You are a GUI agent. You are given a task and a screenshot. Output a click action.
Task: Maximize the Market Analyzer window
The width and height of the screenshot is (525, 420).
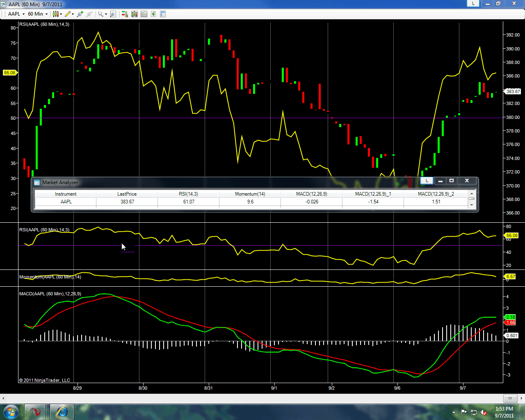(x=452, y=180)
